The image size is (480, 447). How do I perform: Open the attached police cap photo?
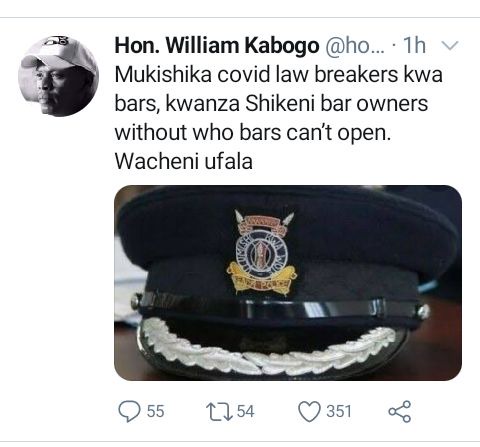click(288, 283)
